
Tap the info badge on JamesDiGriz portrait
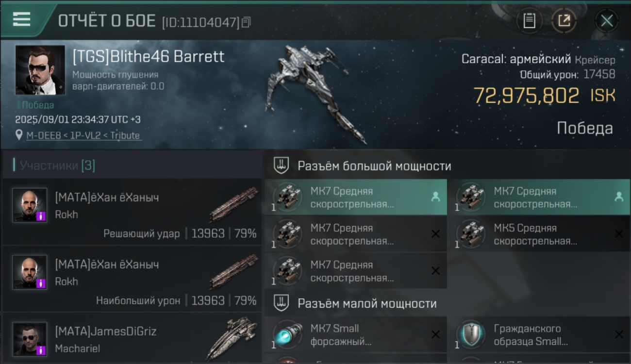pyautogui.click(x=41, y=350)
